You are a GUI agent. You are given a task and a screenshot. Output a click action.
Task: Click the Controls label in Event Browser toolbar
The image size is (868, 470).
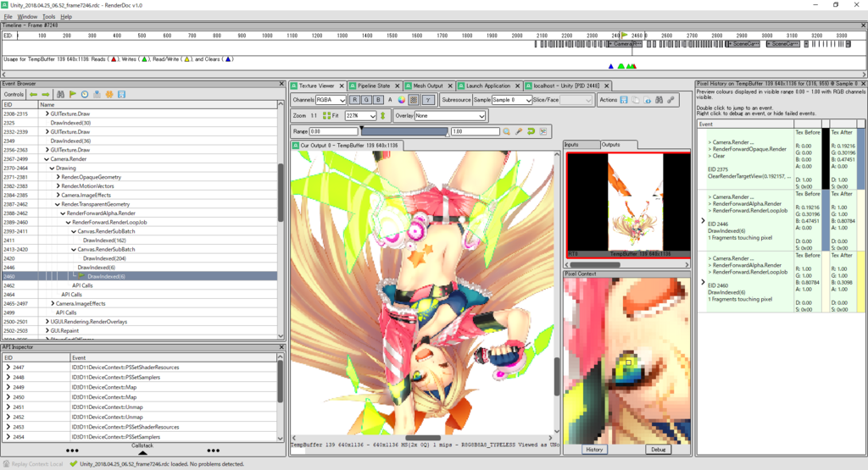pos(14,95)
